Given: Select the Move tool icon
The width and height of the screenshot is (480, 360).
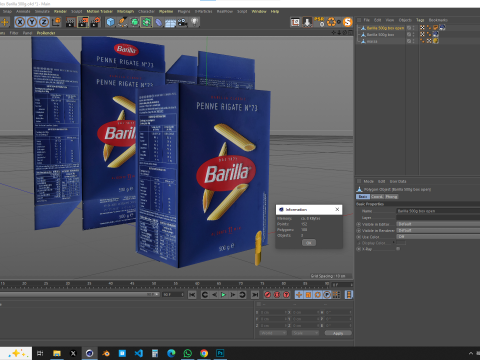Looking at the screenshot, I should 5,22.
